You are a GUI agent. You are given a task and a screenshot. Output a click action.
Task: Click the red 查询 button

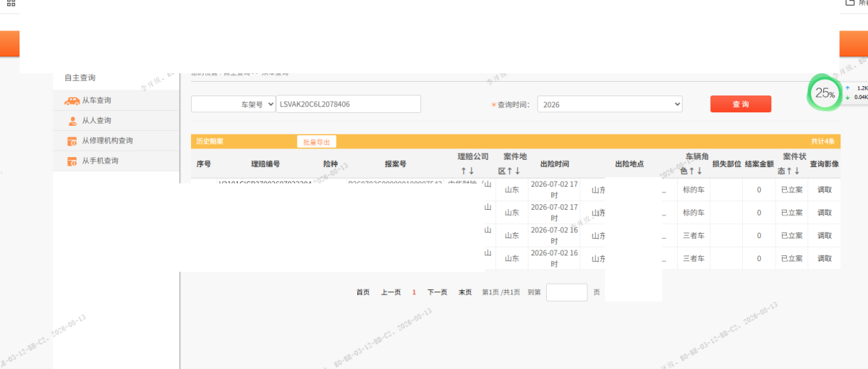(741, 104)
